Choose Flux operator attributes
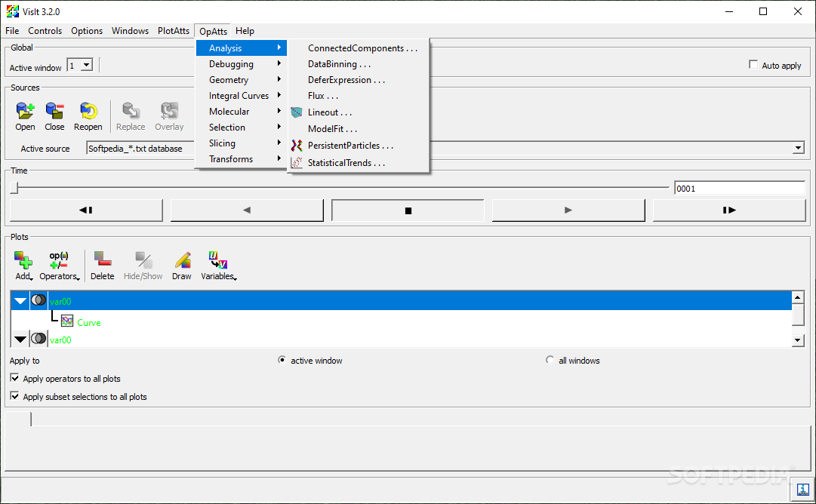816x504 pixels. coord(359,96)
